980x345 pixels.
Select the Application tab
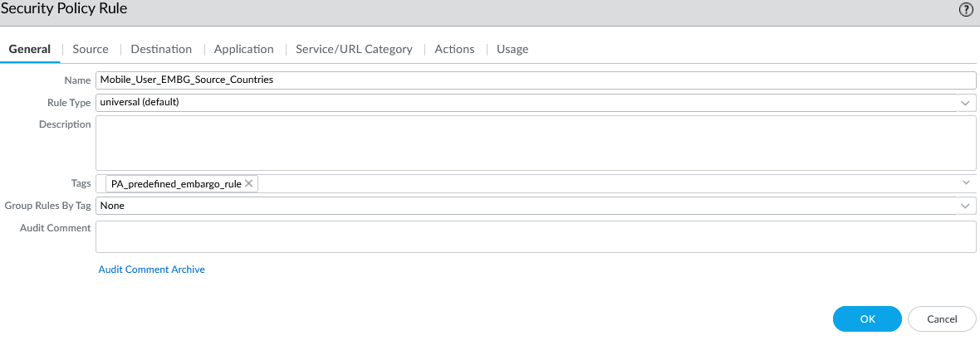coord(243,49)
